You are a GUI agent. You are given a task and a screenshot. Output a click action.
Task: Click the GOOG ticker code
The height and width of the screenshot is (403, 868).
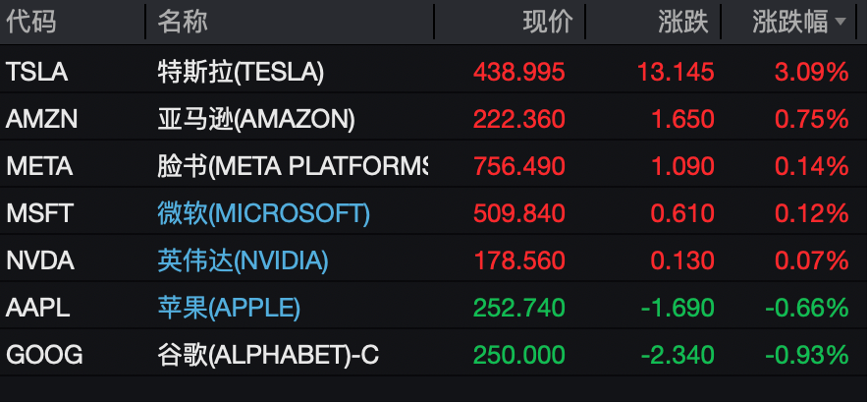point(43,355)
